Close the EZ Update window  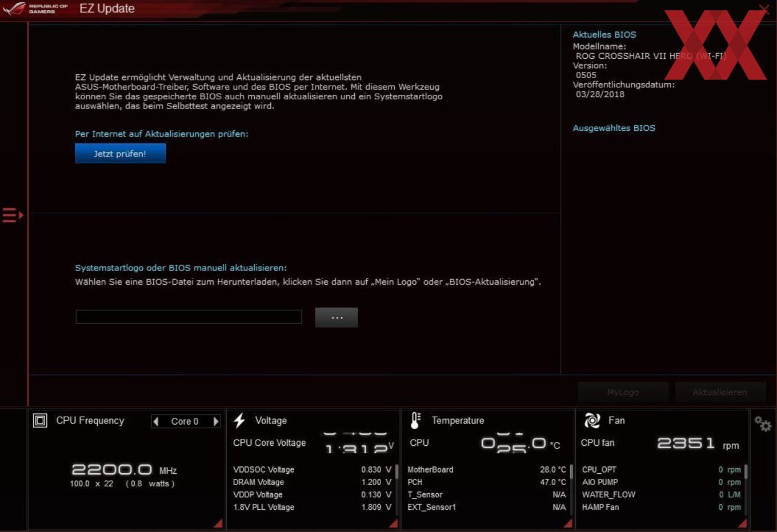(x=764, y=9)
